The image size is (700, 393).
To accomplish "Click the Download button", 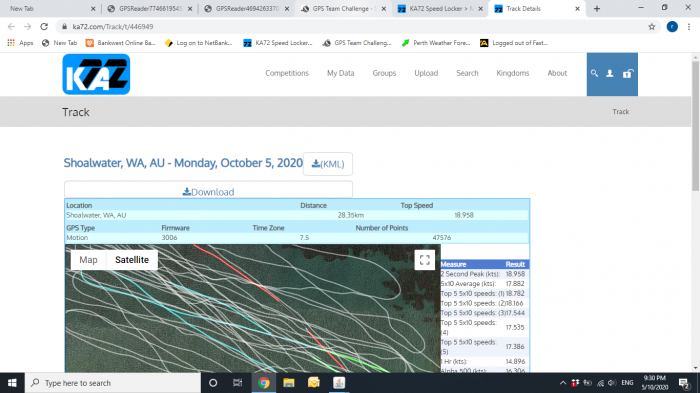I will [208, 192].
